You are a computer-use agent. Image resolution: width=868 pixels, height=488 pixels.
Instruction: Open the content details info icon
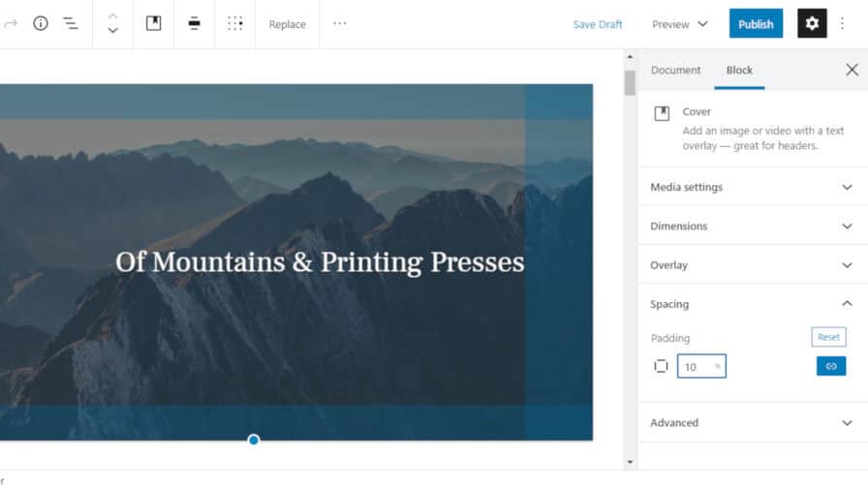(x=41, y=23)
